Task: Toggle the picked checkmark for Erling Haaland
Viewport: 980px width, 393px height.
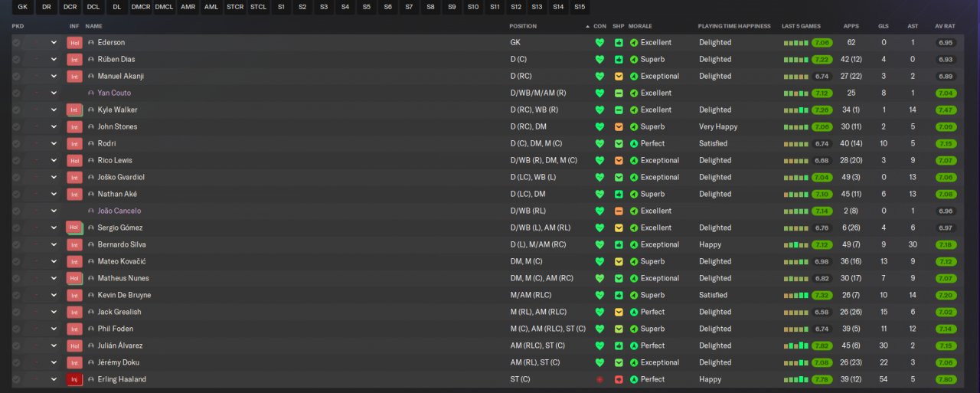Action: pyautogui.click(x=16, y=380)
